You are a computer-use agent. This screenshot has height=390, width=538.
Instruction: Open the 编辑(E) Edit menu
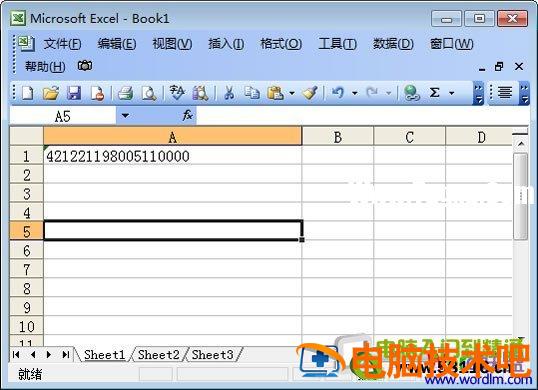(x=117, y=44)
